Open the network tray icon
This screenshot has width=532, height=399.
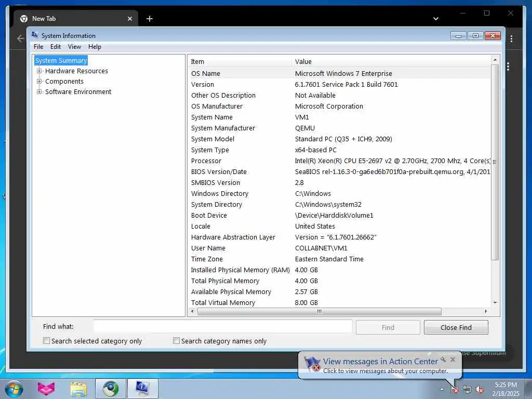(467, 390)
